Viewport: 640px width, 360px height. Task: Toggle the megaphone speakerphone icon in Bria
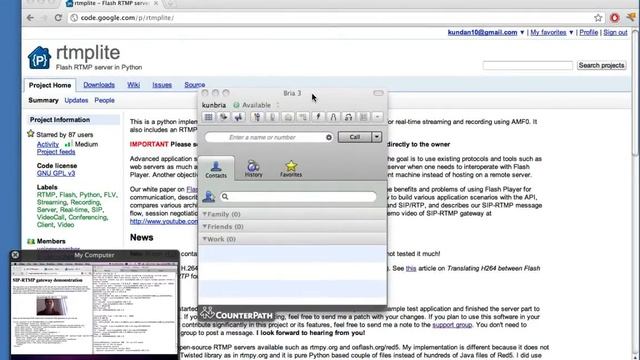(x=238, y=117)
